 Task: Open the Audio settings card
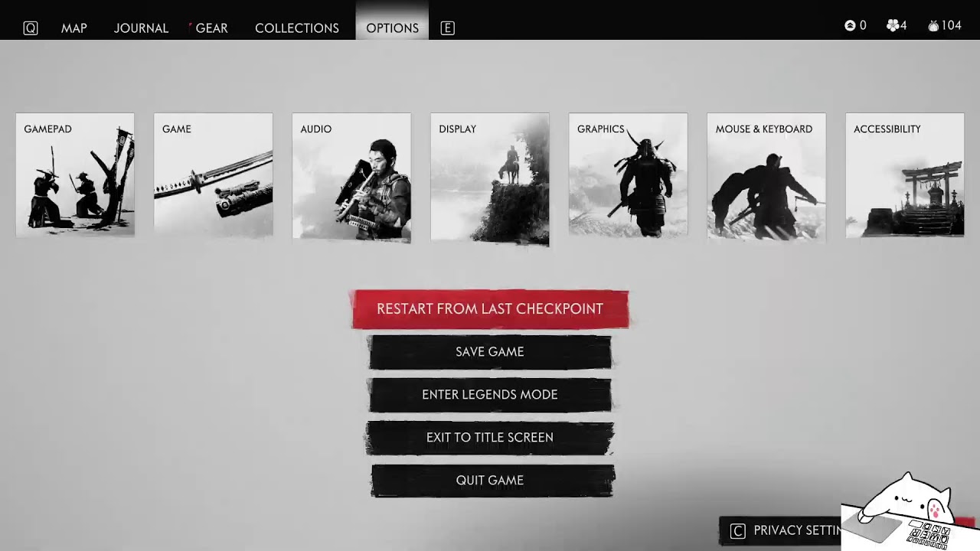351,177
